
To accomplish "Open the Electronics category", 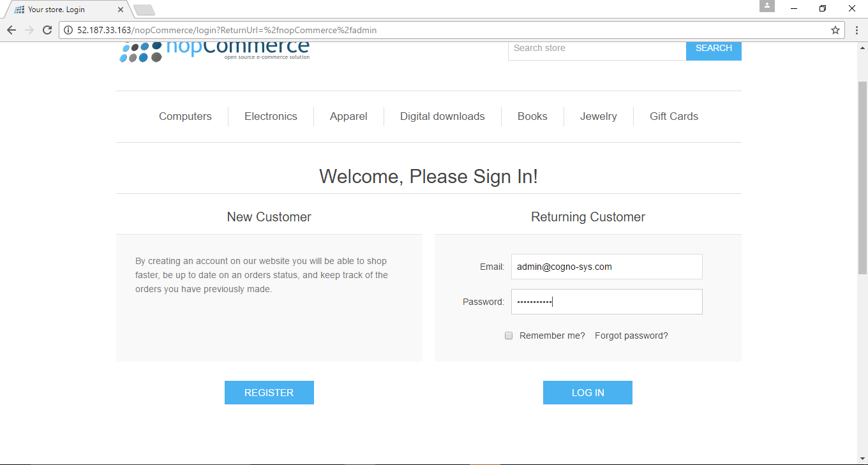I will click(271, 116).
